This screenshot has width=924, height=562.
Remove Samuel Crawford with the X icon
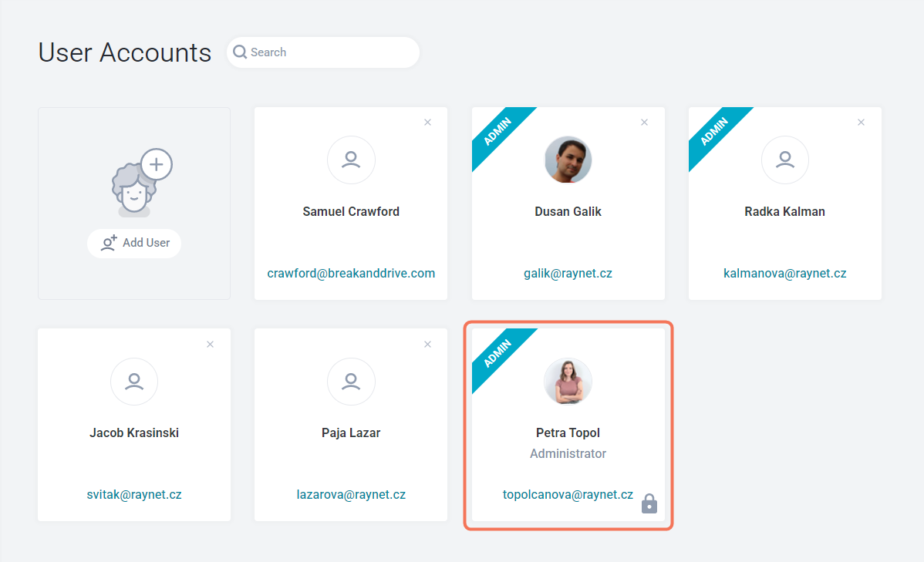428,123
